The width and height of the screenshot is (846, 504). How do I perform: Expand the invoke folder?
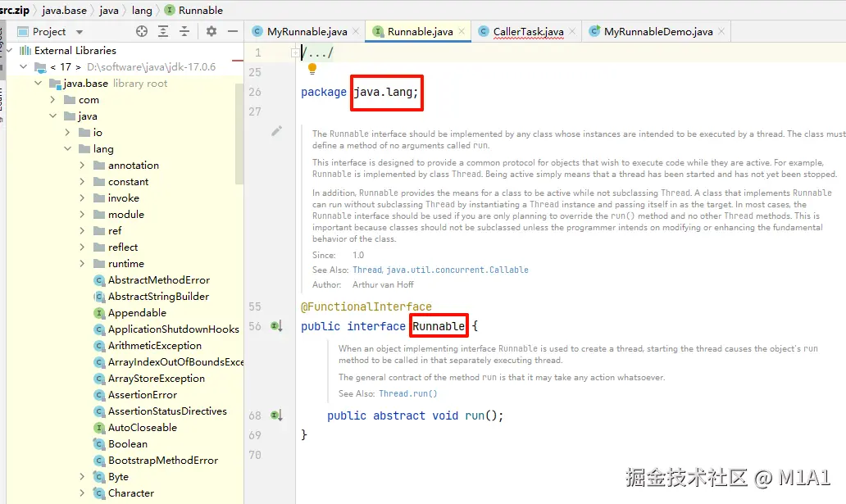click(82, 198)
